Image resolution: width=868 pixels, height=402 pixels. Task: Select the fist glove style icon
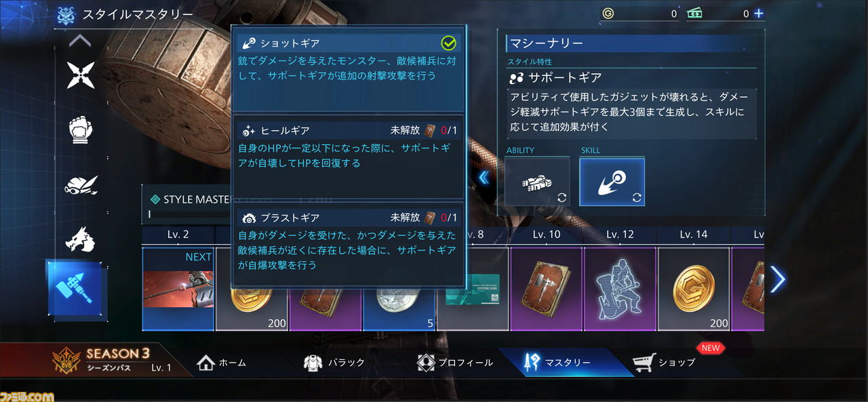click(81, 130)
